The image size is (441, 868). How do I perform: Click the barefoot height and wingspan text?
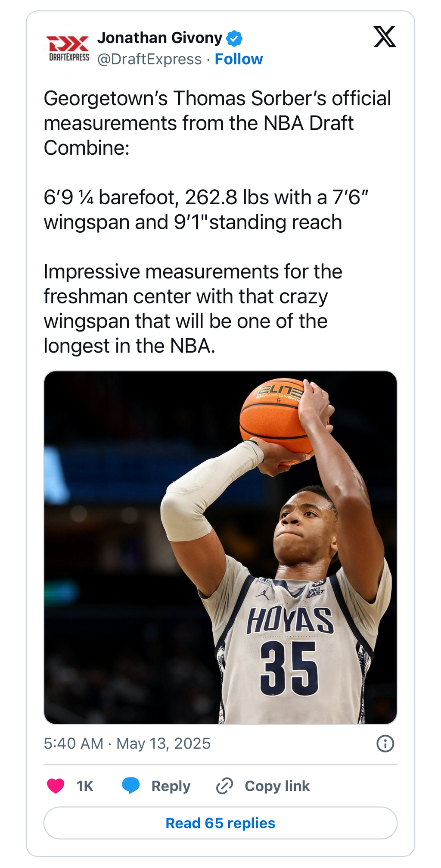point(206,209)
